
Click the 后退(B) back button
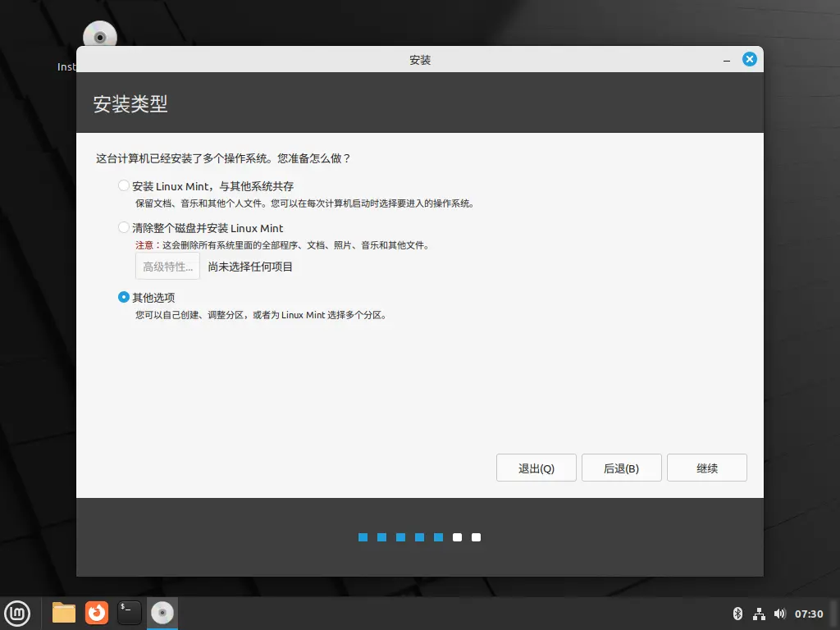[x=621, y=468]
